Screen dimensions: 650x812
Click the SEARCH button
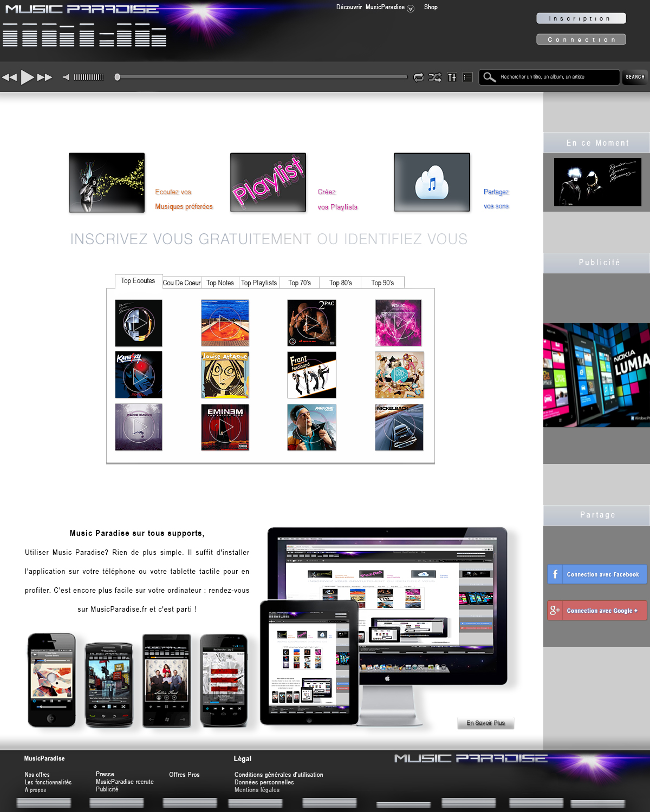tap(635, 77)
